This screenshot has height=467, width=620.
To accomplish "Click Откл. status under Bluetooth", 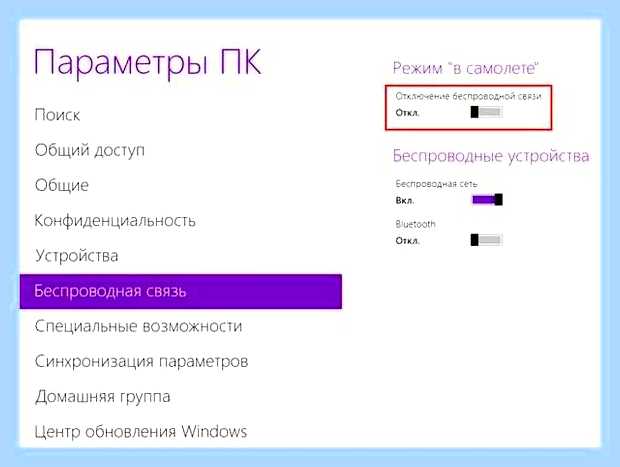I will click(x=407, y=240).
